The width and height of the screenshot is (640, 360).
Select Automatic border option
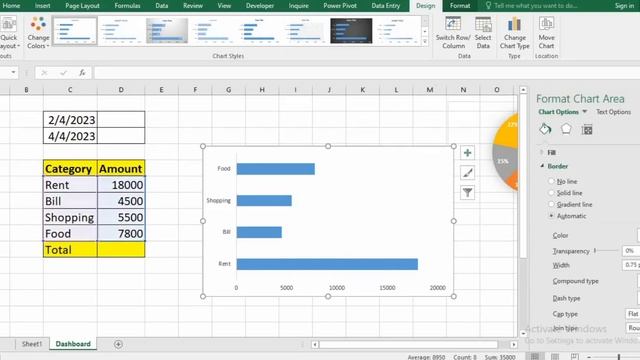[551, 216]
